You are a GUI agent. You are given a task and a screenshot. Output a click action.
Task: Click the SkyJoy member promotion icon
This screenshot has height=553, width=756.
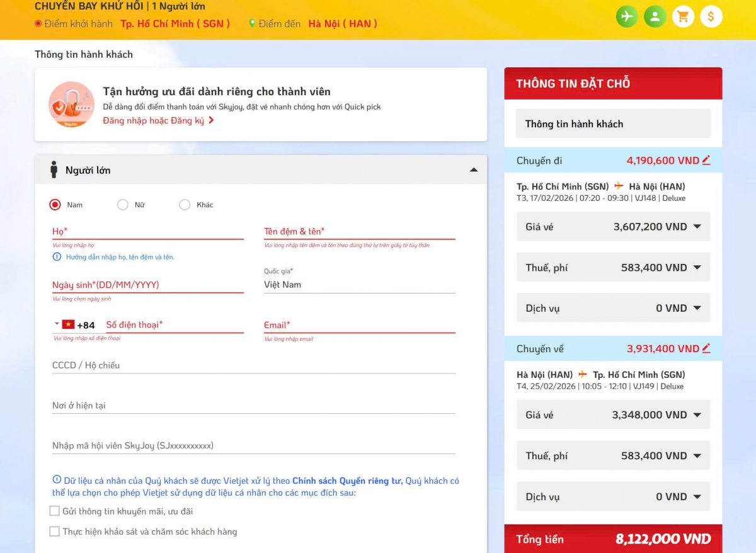pyautogui.click(x=71, y=105)
